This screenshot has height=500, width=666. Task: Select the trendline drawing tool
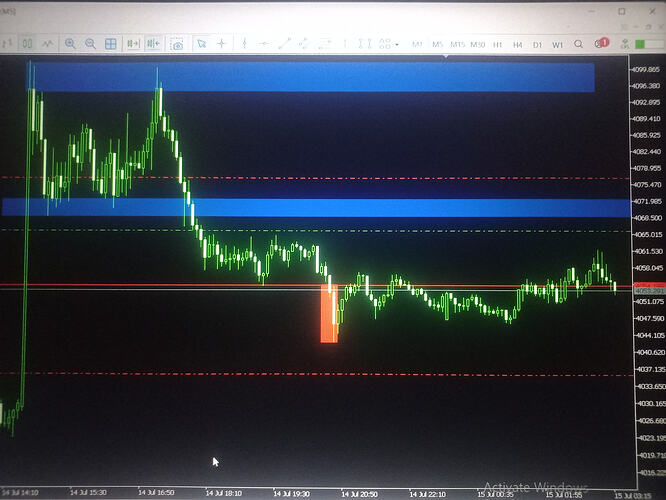pos(284,43)
